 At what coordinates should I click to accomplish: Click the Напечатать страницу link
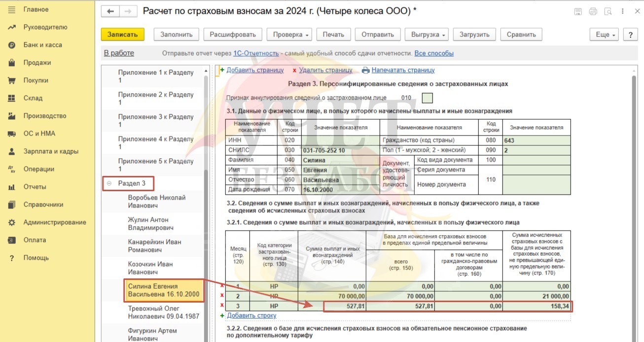click(x=403, y=70)
